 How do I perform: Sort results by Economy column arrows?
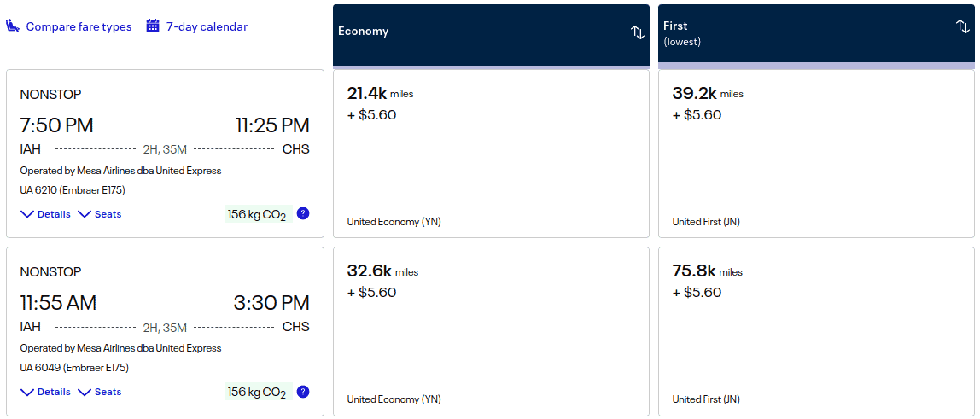[x=637, y=32]
